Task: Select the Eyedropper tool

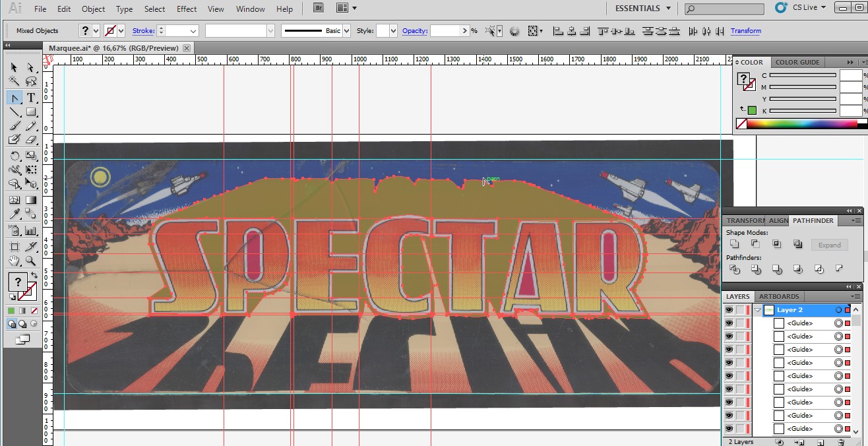Action: (x=14, y=214)
